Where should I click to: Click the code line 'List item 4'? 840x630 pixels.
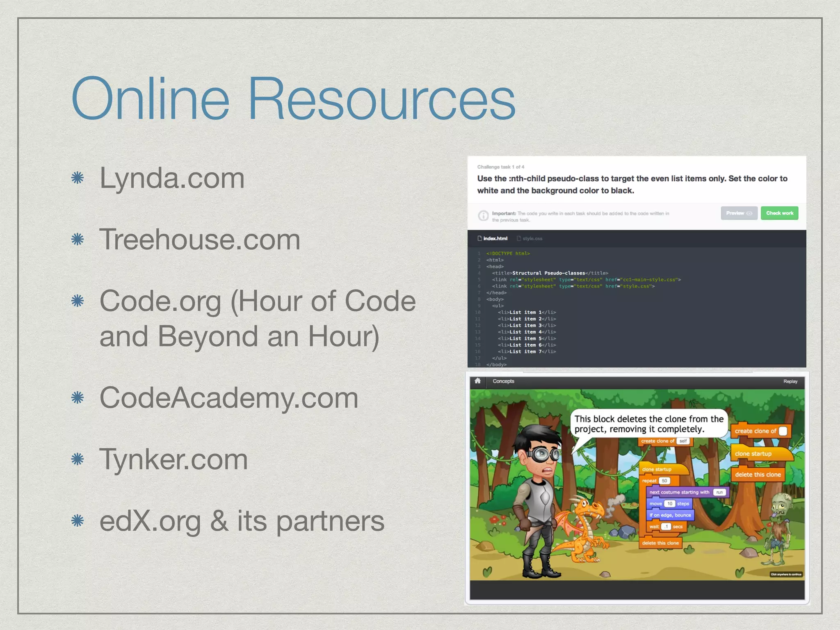(x=527, y=332)
